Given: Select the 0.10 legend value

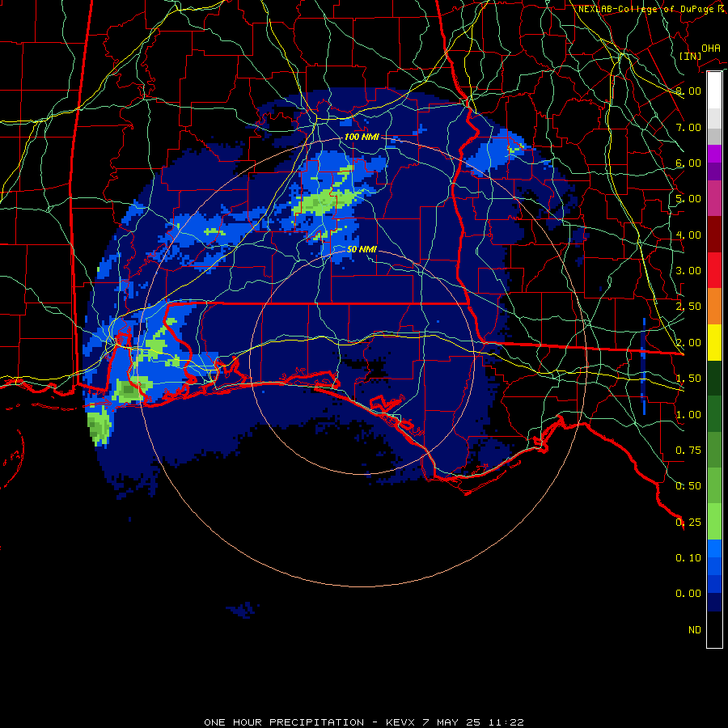Looking at the screenshot, I should click(x=688, y=558).
